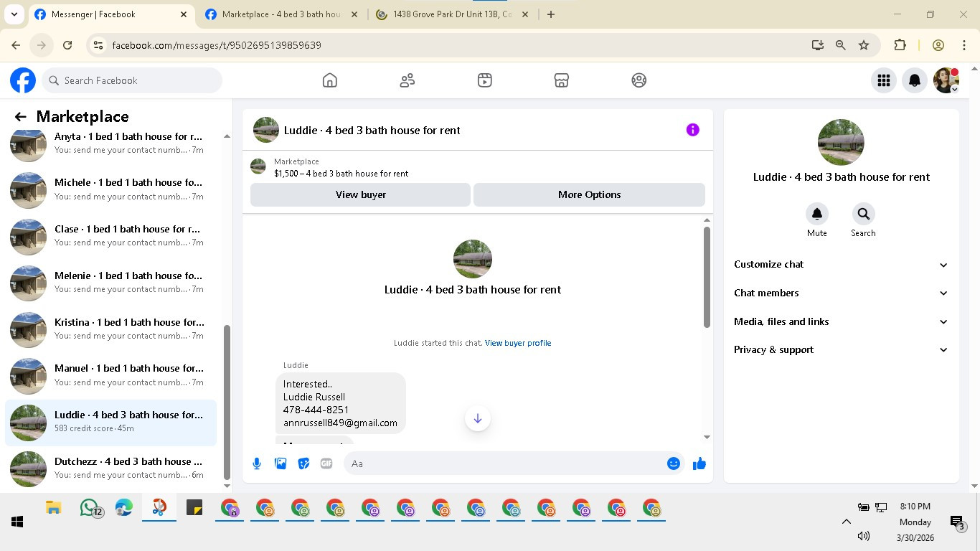Choose a sticker icon
The width and height of the screenshot is (980, 551).
[x=303, y=463]
